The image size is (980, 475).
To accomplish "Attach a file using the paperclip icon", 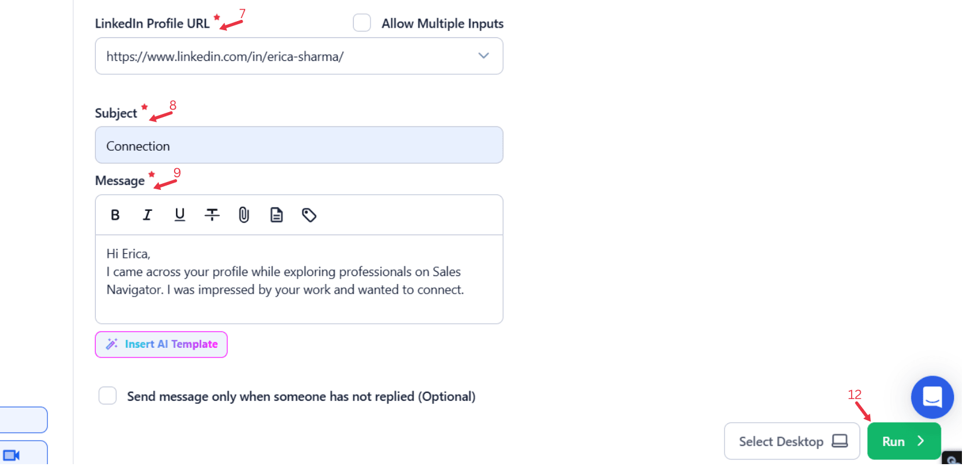I will tap(244, 215).
